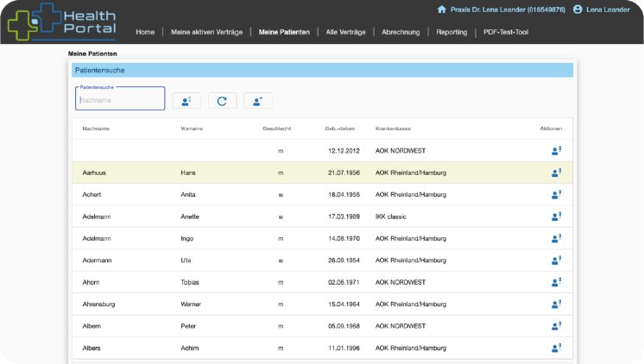Open the Lena Leander user account menu
The height and width of the screenshot is (364, 644).
pyautogui.click(x=601, y=9)
